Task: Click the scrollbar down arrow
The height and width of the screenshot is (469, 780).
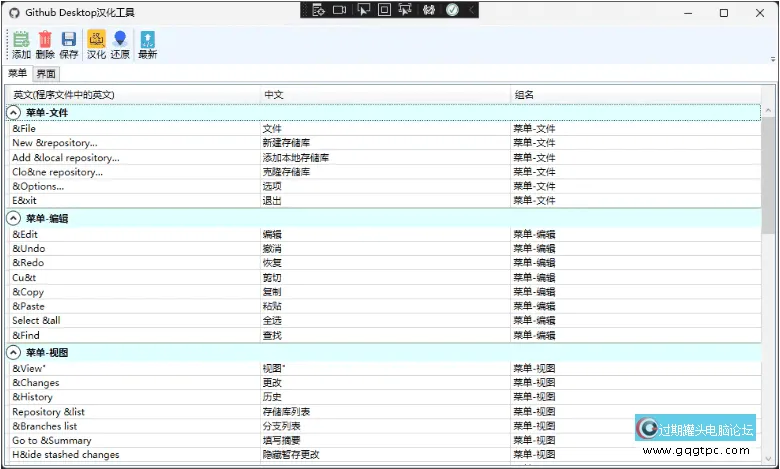Action: pyautogui.click(x=768, y=459)
